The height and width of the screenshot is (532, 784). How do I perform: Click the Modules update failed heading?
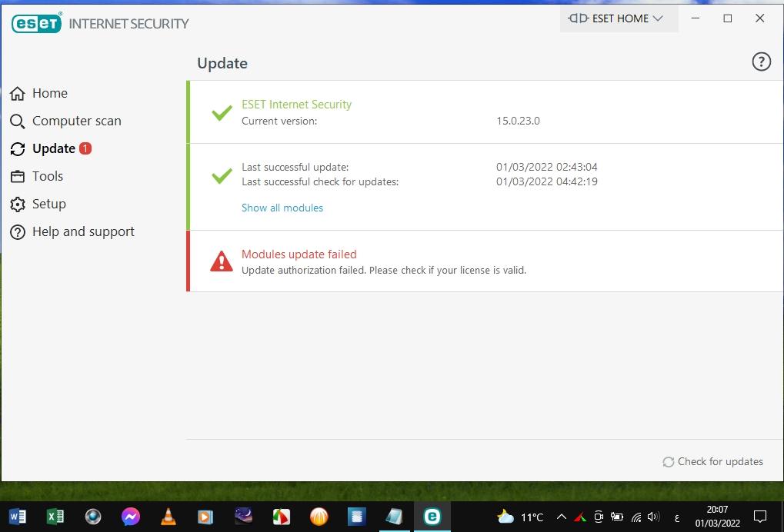(x=299, y=254)
